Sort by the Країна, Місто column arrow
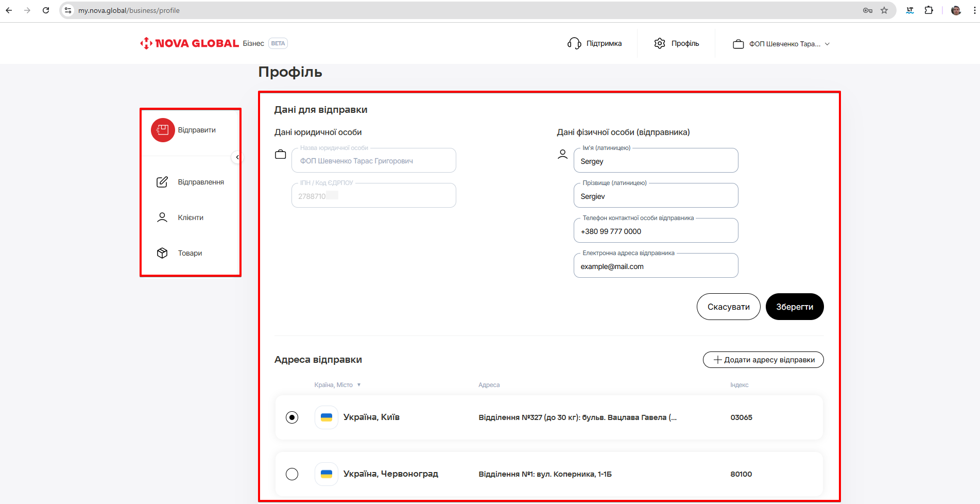 359,385
